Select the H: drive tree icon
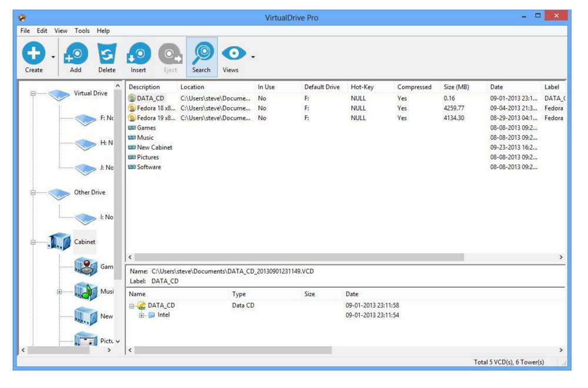This screenshot has width=588, height=388. pos(85,145)
